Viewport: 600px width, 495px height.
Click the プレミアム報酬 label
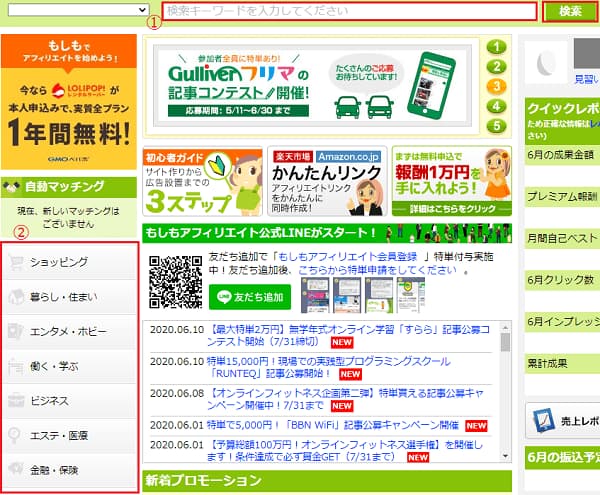[562, 196]
